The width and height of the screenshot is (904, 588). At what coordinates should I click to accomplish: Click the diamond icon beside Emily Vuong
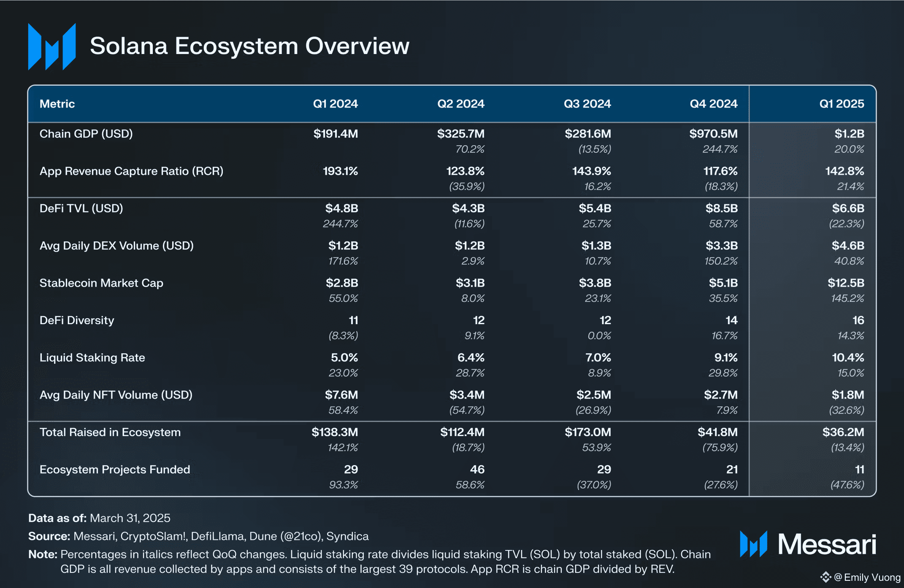(x=826, y=577)
